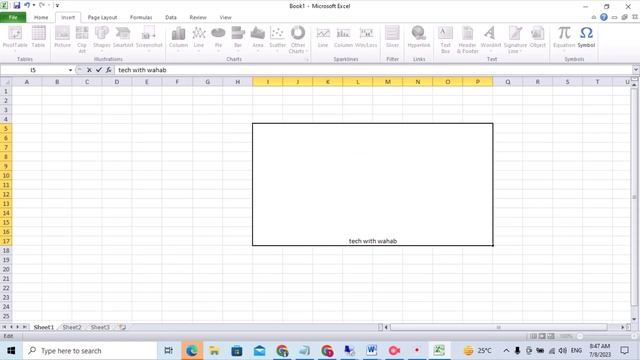Switch to Normal view button
Viewport: 640px width, 360px height.
(533, 336)
